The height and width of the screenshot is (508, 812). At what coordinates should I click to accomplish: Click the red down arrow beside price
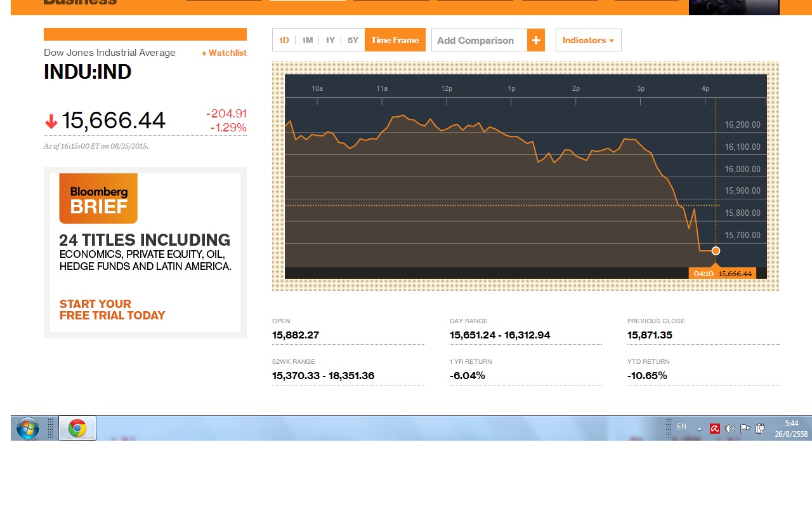coord(51,121)
